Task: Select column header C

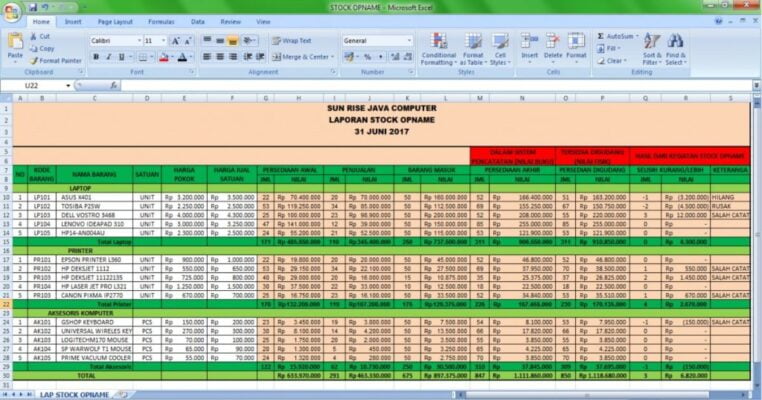Action: click(94, 98)
